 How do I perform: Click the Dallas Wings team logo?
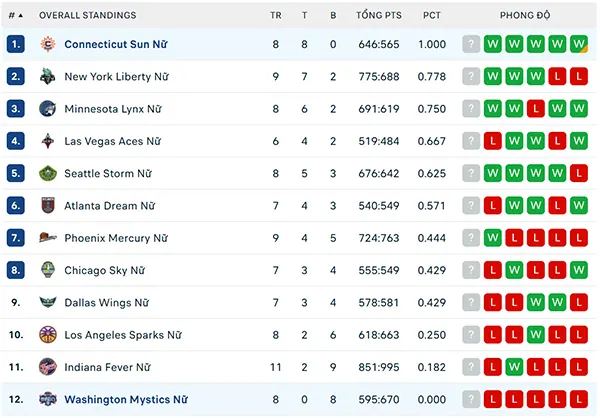pos(48,302)
